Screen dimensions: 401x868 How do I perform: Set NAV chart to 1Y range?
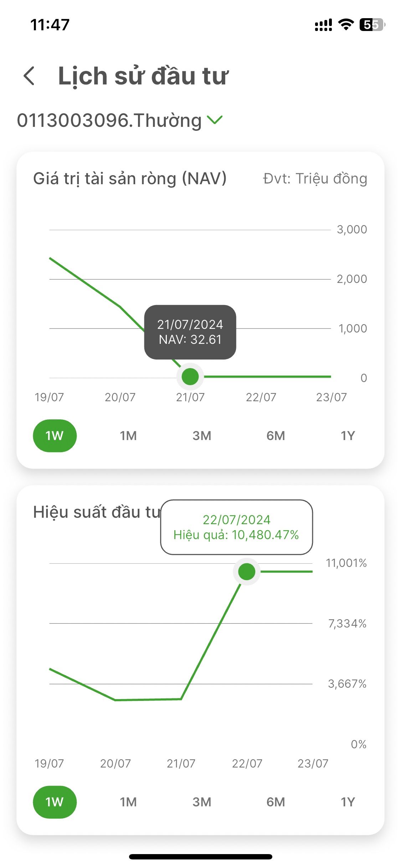(x=348, y=435)
